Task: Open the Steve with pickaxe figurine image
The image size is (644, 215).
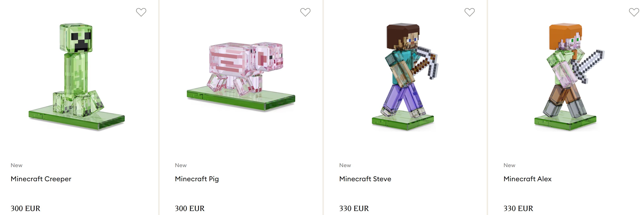Action: [405, 77]
